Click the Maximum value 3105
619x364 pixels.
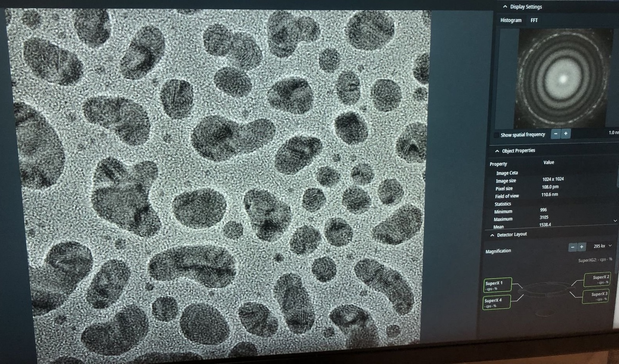click(x=544, y=217)
